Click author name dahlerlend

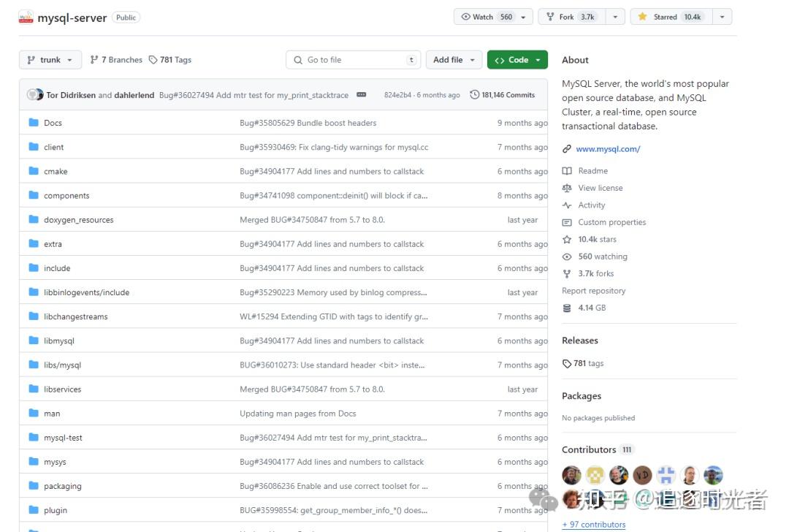point(134,95)
